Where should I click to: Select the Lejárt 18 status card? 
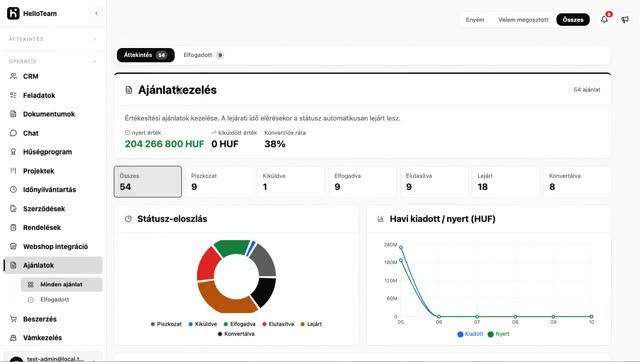point(505,182)
